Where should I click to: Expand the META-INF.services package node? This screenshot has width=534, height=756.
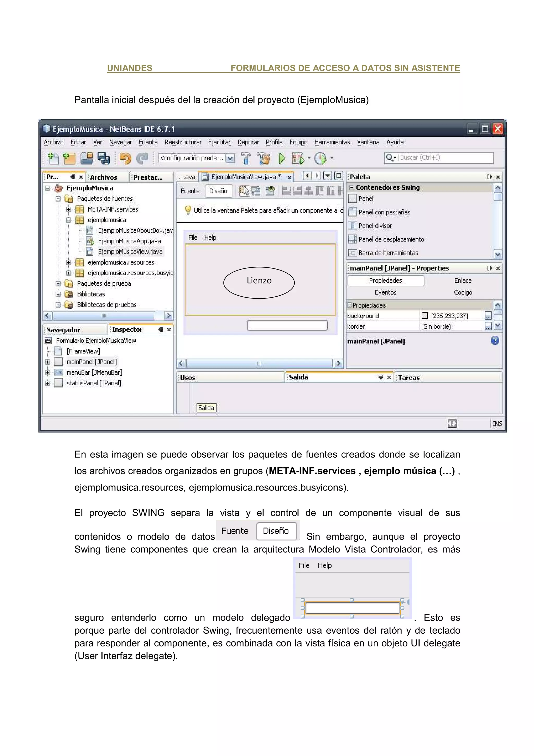[68, 209]
